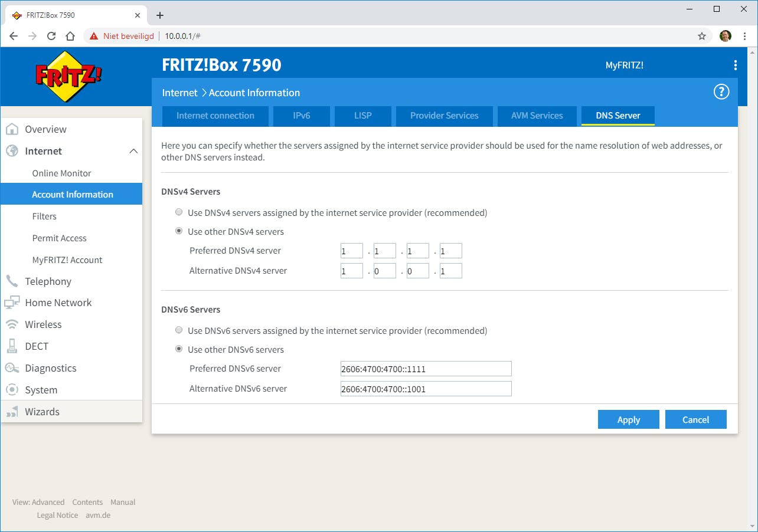This screenshot has height=532, width=758.
Task: Go back in browser history
Action: tap(14, 36)
